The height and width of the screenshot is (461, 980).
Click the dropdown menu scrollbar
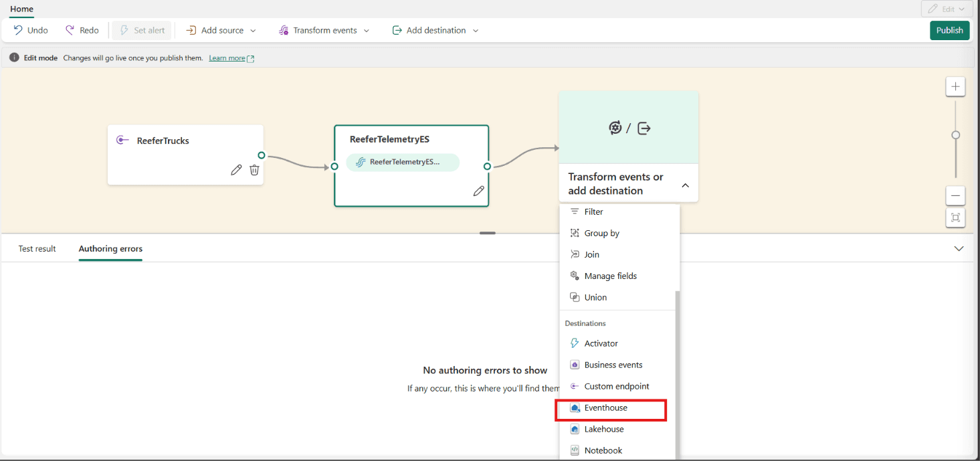(x=677, y=375)
